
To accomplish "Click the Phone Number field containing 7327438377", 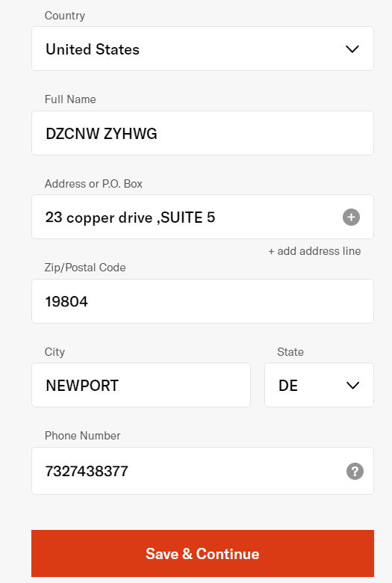I will (x=202, y=471).
